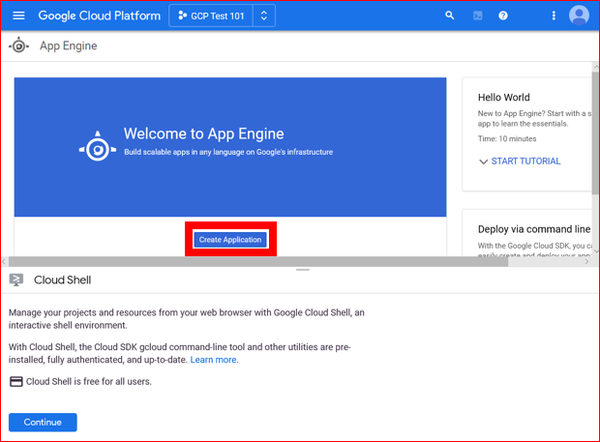Click 'Time: 10 minutes' text
600x442 pixels.
pyautogui.click(x=507, y=139)
